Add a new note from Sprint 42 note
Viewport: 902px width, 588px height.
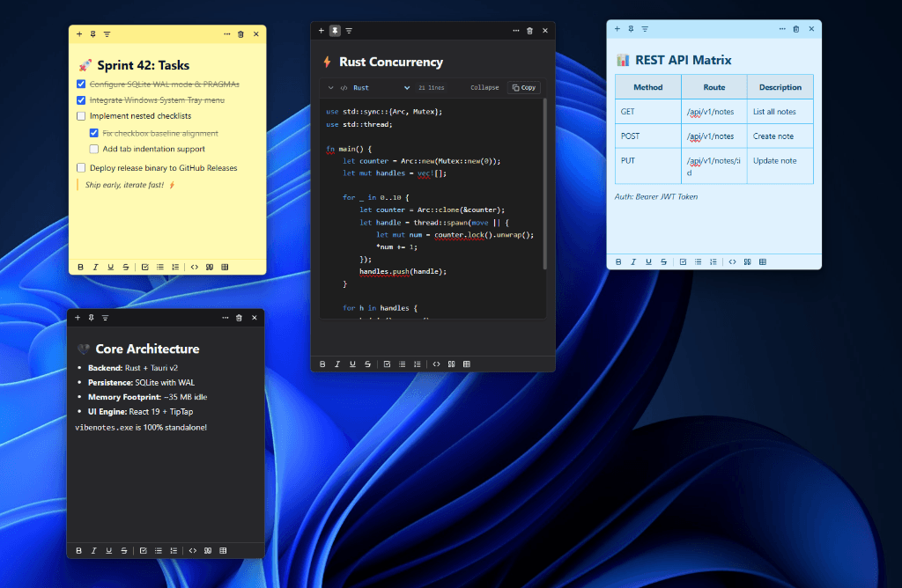pos(79,34)
